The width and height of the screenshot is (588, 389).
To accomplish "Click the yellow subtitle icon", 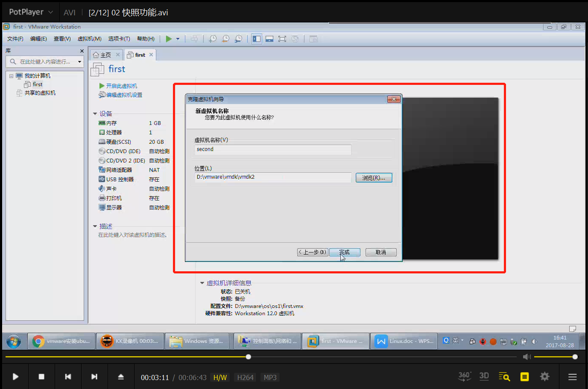I will (x=524, y=377).
